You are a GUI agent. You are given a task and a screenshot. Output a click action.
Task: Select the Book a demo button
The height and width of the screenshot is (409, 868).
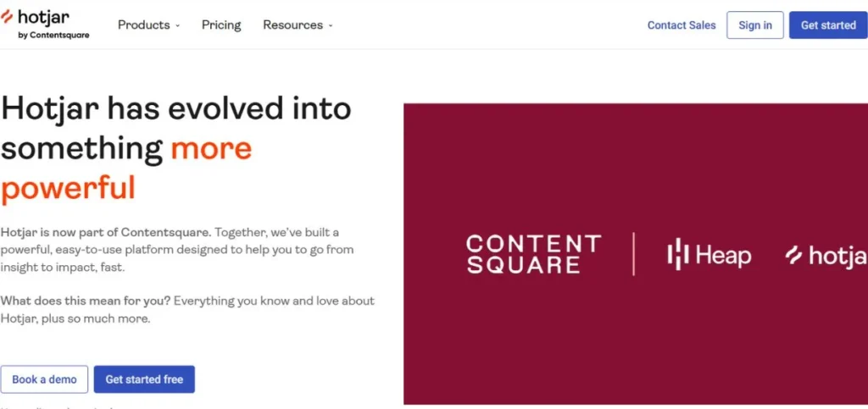[x=44, y=379]
